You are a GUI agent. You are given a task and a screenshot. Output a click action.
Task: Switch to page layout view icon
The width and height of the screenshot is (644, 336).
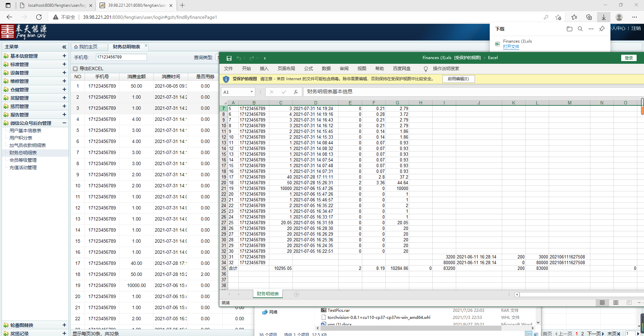coord(615,303)
